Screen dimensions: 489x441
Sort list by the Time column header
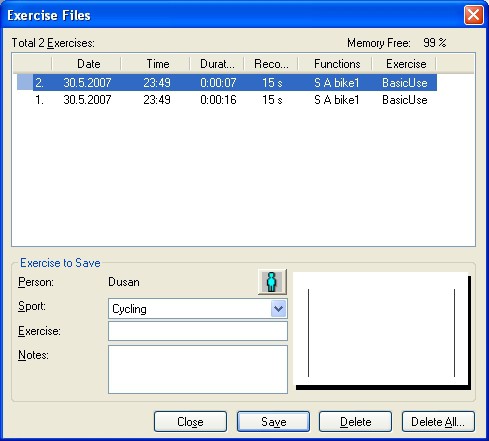pyautogui.click(x=156, y=64)
